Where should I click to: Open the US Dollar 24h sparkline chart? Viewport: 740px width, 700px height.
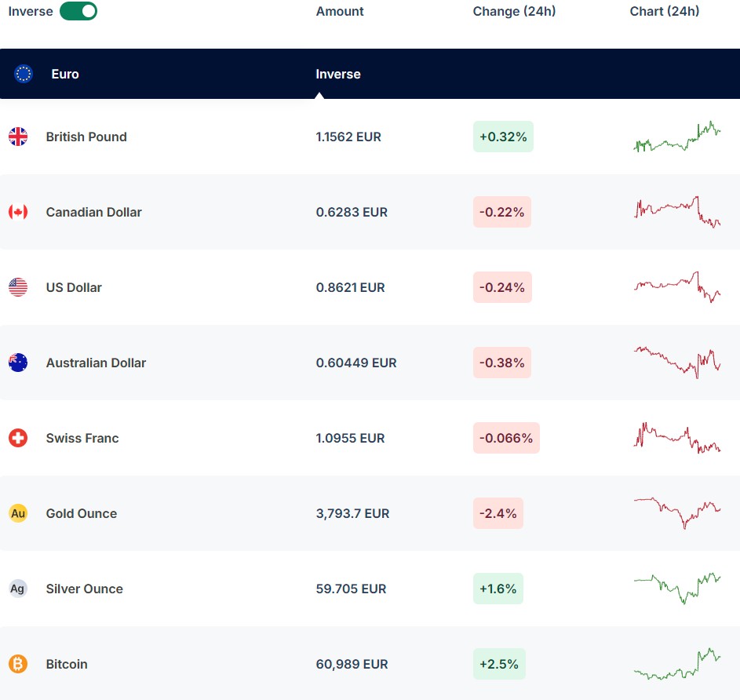click(x=676, y=287)
